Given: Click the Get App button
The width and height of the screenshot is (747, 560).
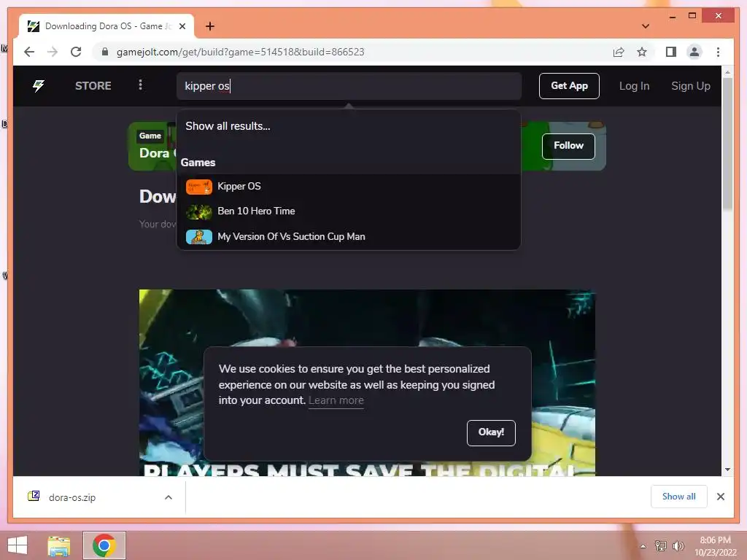Looking at the screenshot, I should tap(569, 86).
